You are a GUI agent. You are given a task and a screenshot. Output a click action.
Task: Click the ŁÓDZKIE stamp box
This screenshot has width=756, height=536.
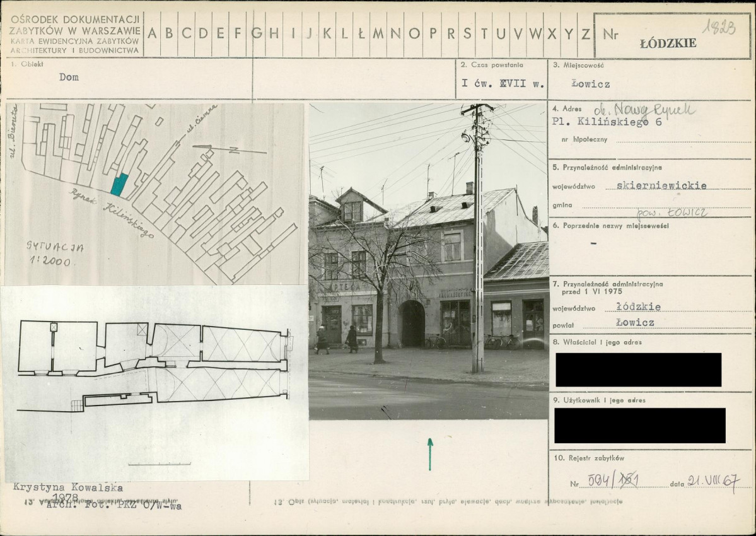[x=672, y=37]
